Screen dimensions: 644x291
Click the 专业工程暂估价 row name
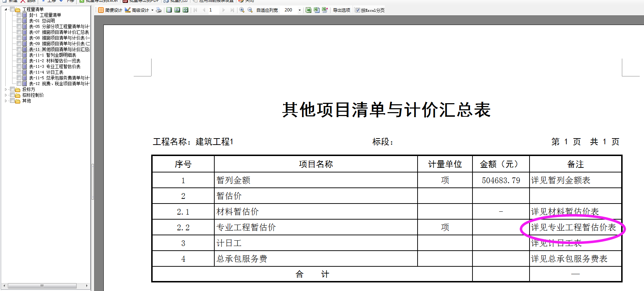coord(246,227)
